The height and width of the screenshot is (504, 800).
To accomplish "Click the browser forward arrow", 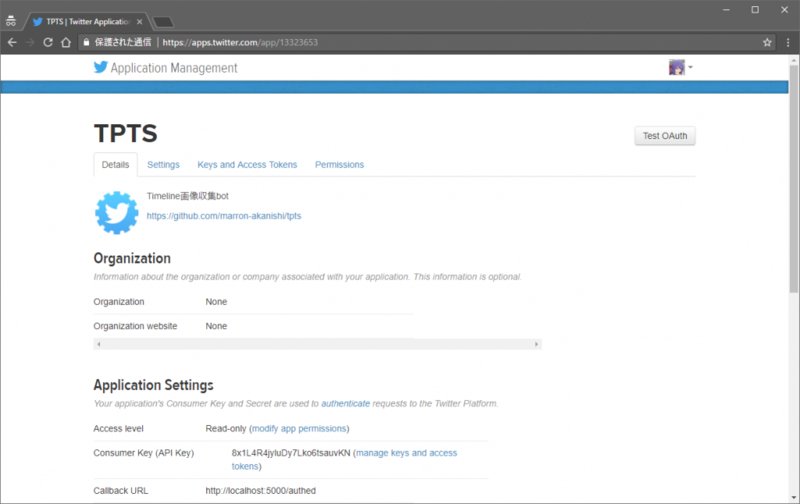I will click(30, 42).
